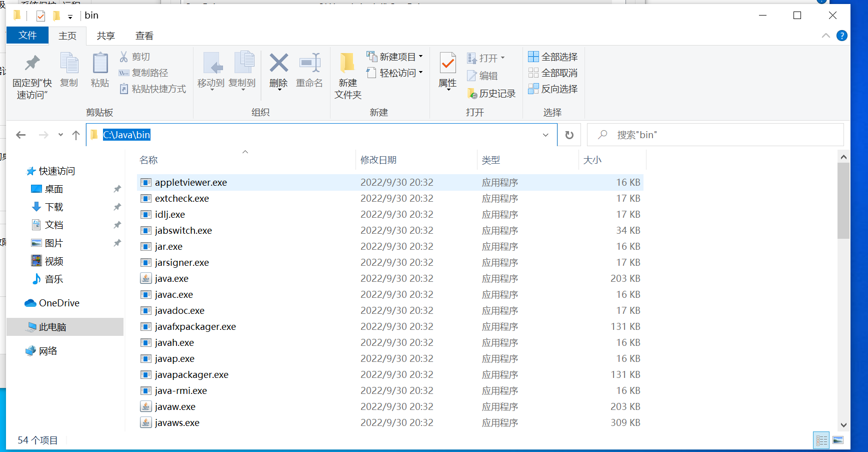Click Paste shortcut (粘贴快捷方式)
This screenshot has height=452, width=868.
point(152,89)
